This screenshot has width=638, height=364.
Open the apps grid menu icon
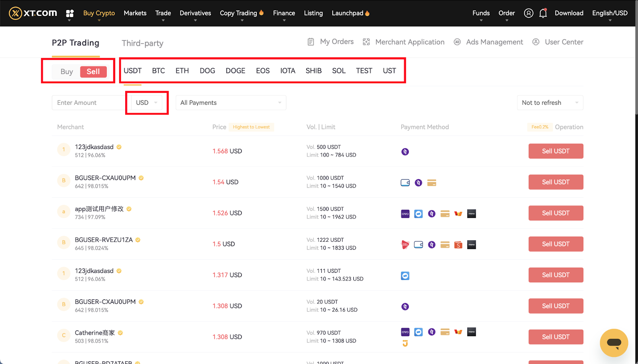[70, 13]
